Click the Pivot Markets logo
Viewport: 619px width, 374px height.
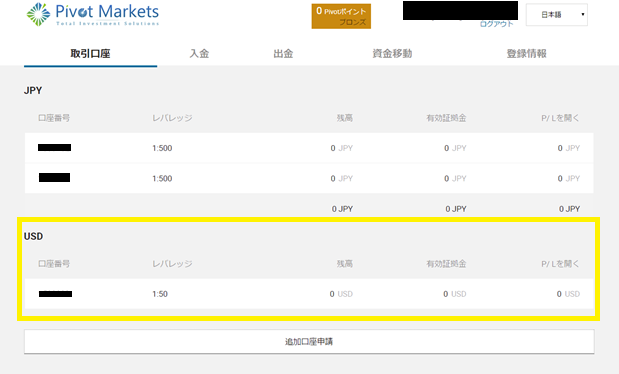[93, 14]
